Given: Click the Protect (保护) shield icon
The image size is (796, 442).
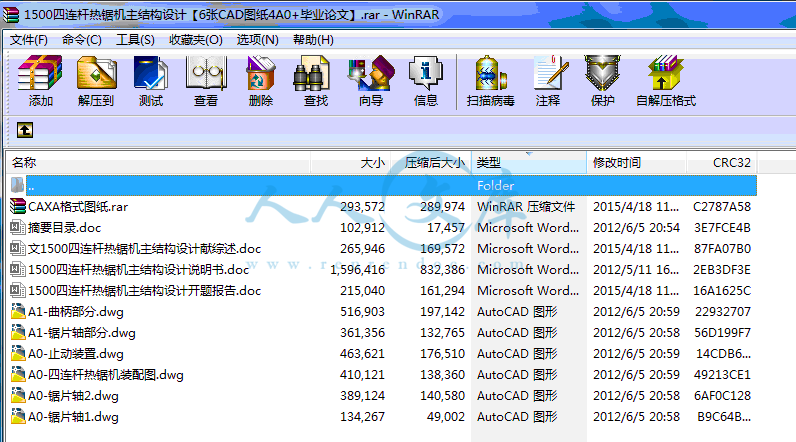Looking at the screenshot, I should pyautogui.click(x=603, y=74).
